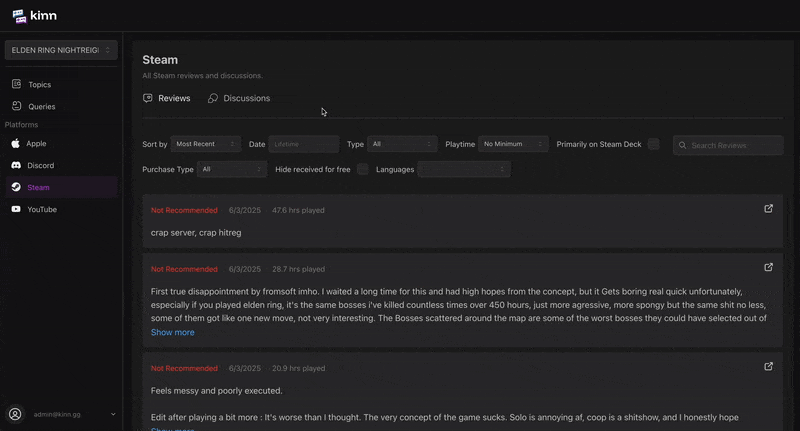This screenshot has width=800, height=431.
Task: Click the "20.9 hrs played" label
Action: click(x=298, y=368)
